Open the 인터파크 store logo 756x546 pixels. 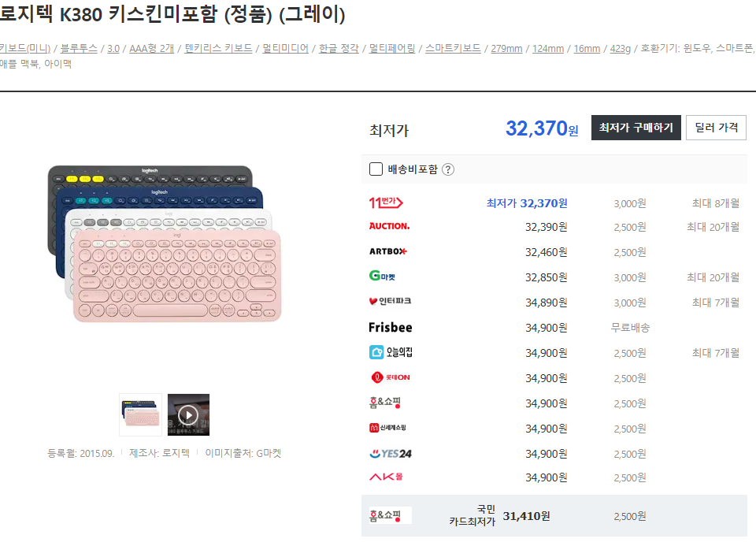tap(390, 301)
